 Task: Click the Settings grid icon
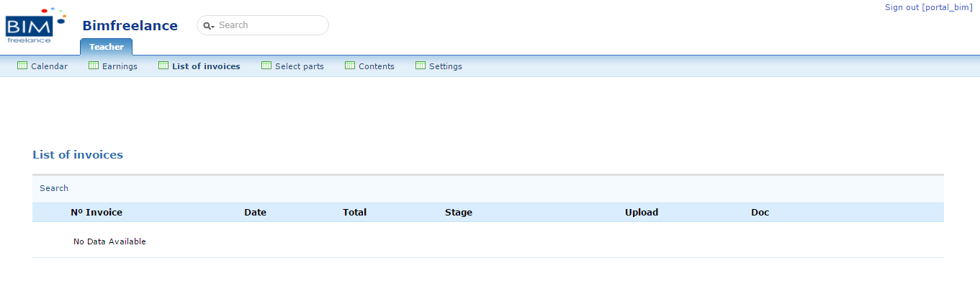(421, 66)
